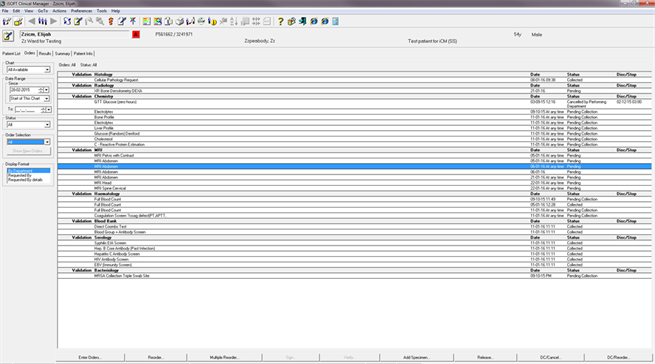This screenshot has height=364, width=655.
Task: Click the yellow question mark help icon
Action: point(280,21)
